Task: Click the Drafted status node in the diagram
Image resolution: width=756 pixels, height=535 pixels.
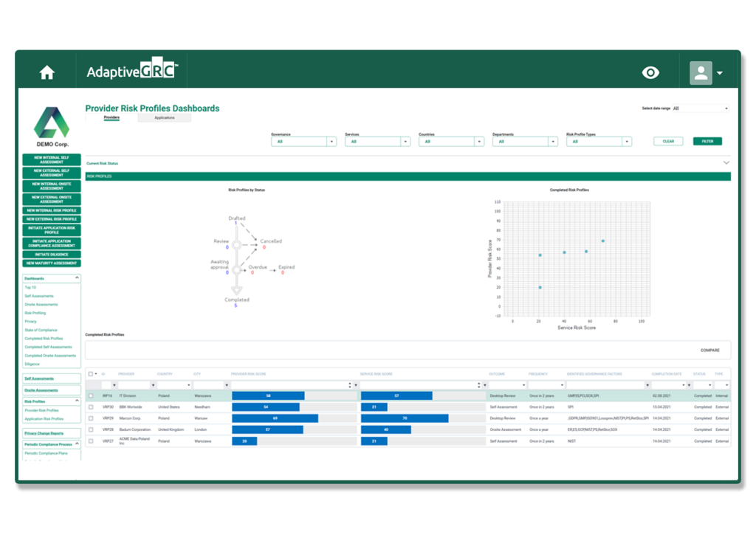Action: pyautogui.click(x=236, y=217)
